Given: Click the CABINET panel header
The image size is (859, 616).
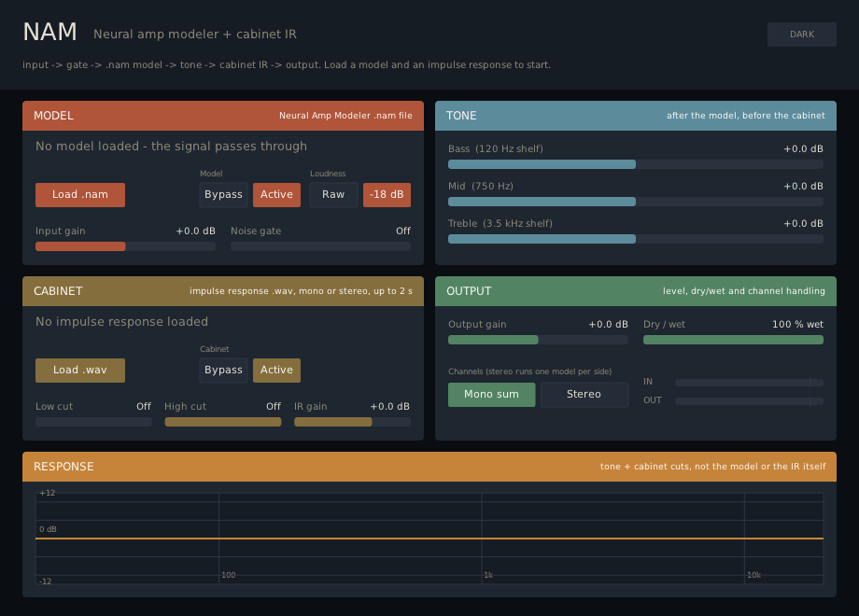Looking at the screenshot, I should (x=223, y=291).
